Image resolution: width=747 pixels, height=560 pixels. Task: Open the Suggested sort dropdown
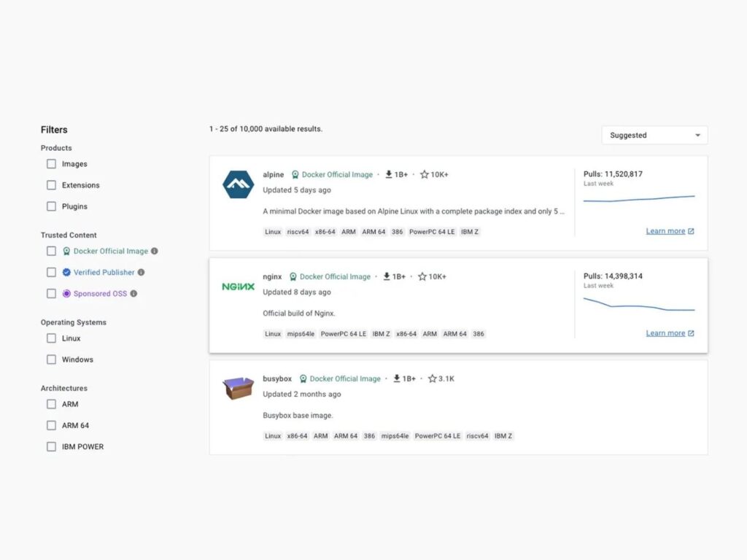(654, 135)
